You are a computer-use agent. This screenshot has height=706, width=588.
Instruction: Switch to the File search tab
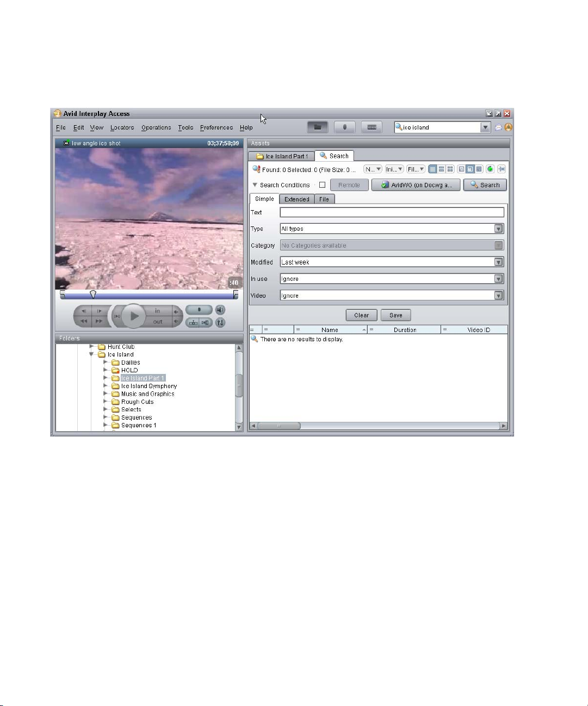click(324, 199)
